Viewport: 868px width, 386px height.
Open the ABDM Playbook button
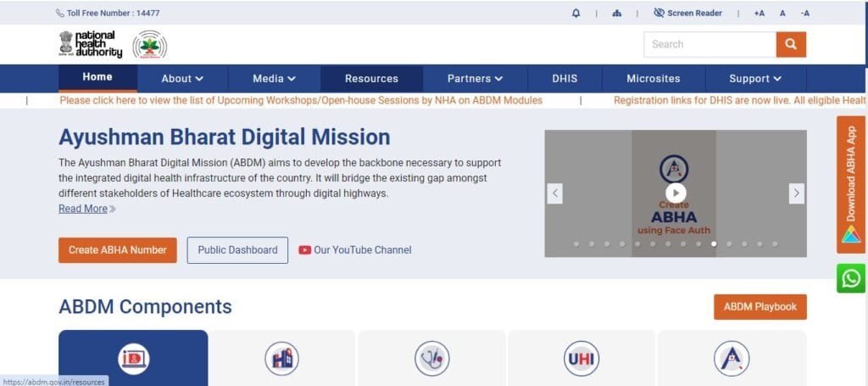click(760, 307)
